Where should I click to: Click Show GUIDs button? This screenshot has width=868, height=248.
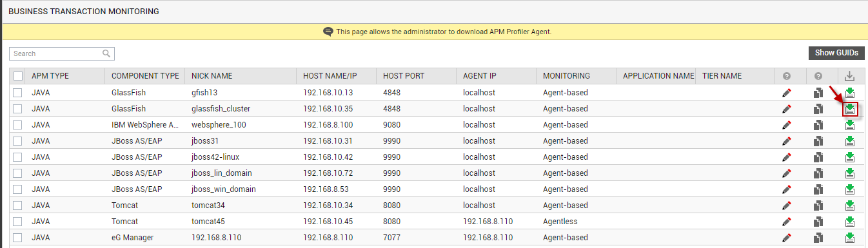coord(836,53)
